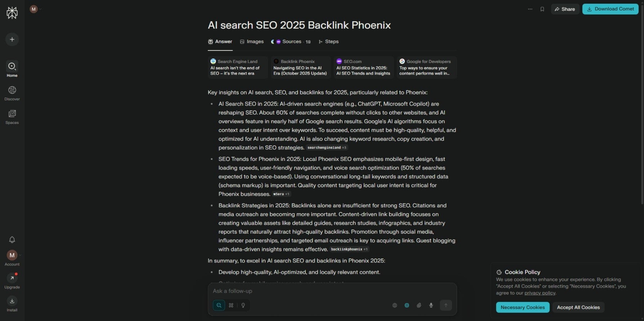The width and height of the screenshot is (644, 321).
Task: Open the Search Engine Land source card
Action: [x=238, y=67]
